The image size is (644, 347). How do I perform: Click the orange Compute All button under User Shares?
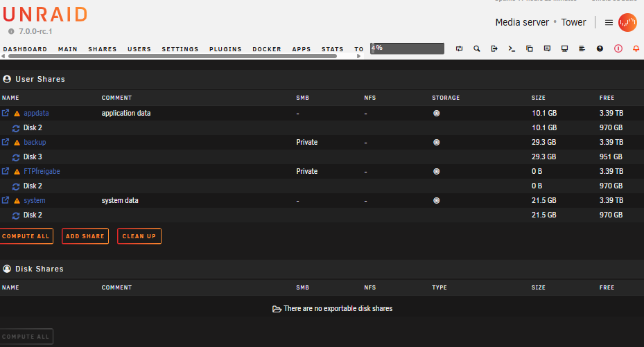tap(26, 236)
